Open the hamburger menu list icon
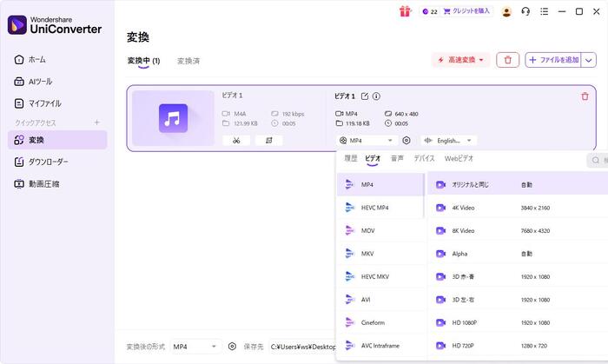Viewport: 608px width, 364px height. point(545,11)
